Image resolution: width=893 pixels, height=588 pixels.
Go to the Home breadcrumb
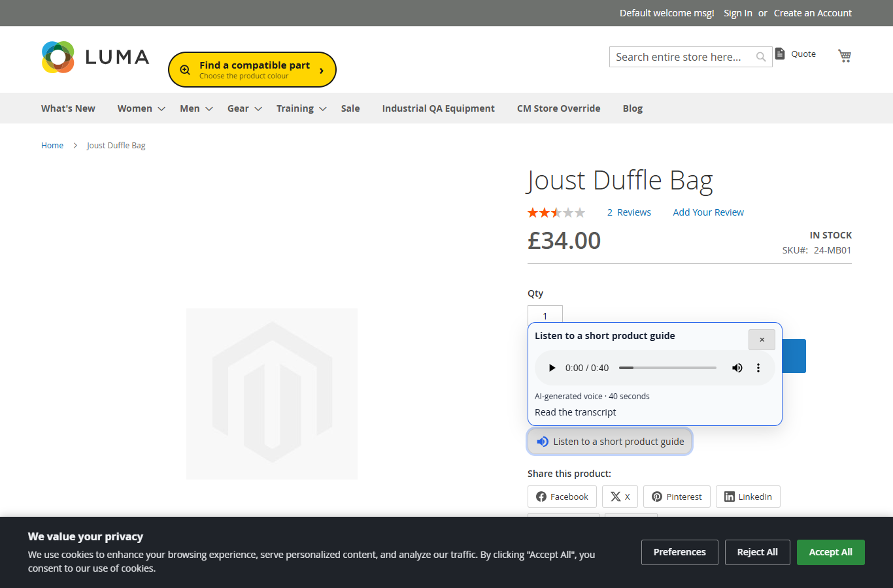tap(52, 145)
